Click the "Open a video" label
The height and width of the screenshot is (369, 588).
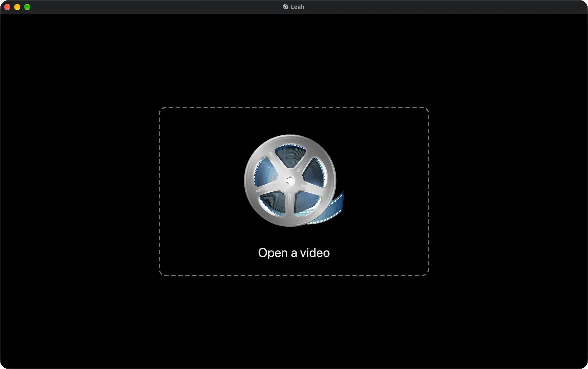tap(294, 253)
